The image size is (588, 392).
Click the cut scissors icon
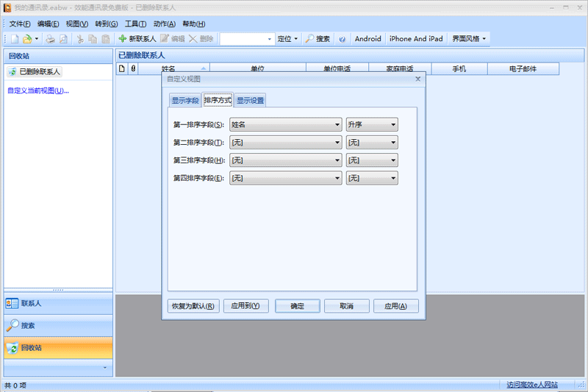(x=80, y=39)
